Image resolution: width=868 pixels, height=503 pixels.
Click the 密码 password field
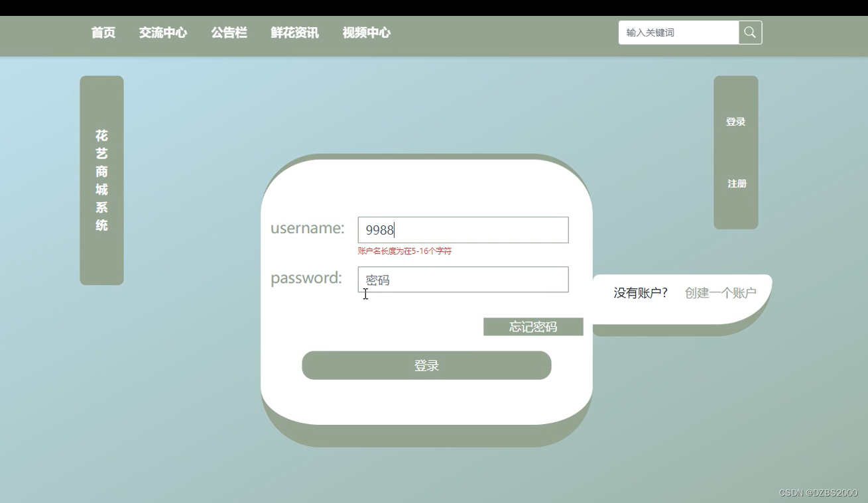coord(463,280)
